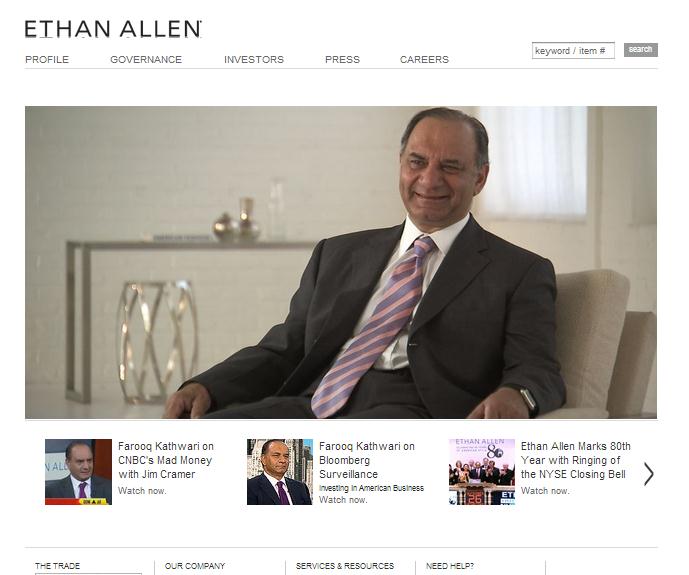Play the main video of the man in the suit

pyautogui.click(x=341, y=262)
